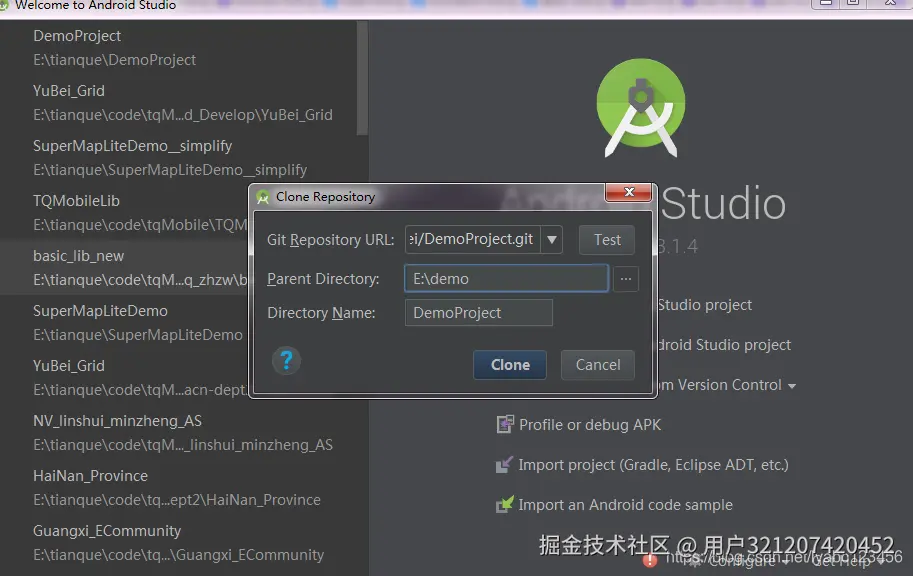
Task: Click the browse button next to Parent Directory
Action: (x=625, y=279)
